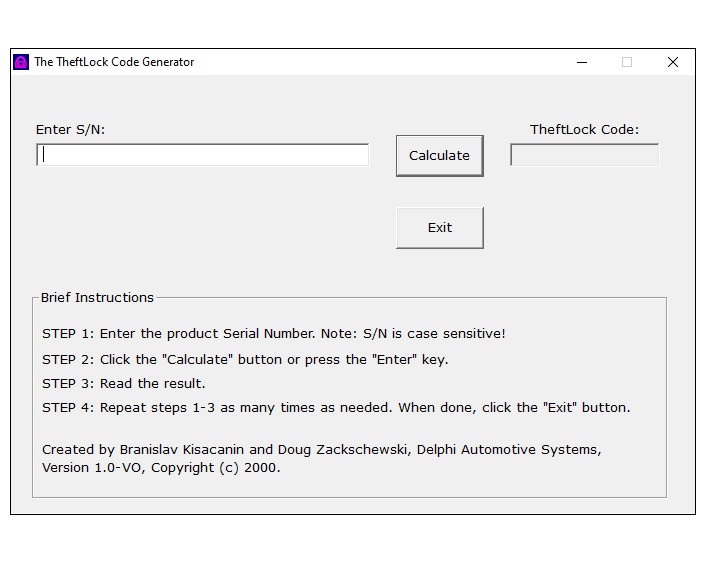Viewport: 707px width, 580px height.
Task: Click the purple padlock app icon
Action: [21, 62]
